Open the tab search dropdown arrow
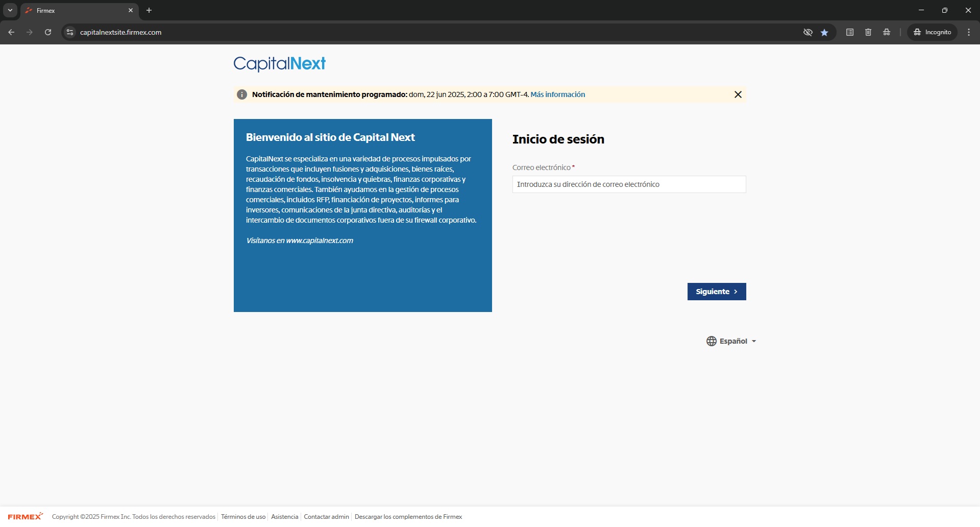This screenshot has height=527, width=980. pos(10,10)
